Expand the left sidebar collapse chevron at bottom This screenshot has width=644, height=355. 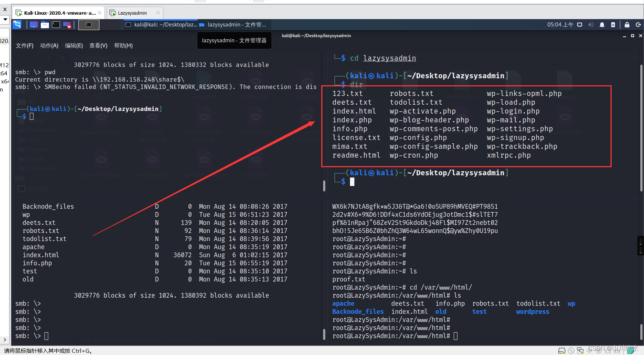pyautogui.click(x=5, y=340)
